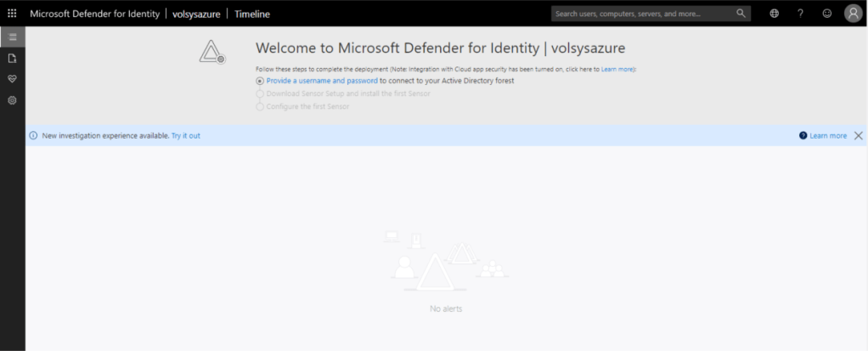Open the Health heart icon in sidebar
The image size is (868, 351).
[x=12, y=79]
